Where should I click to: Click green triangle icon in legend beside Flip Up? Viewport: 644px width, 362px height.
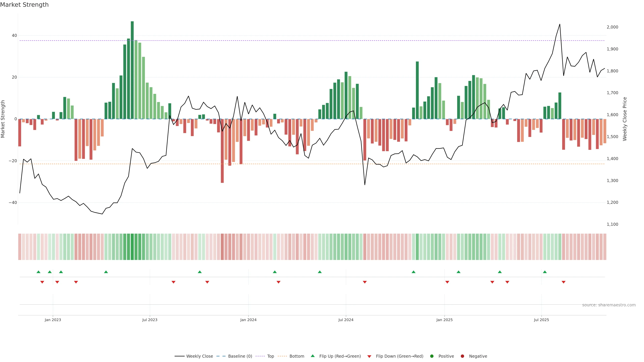click(x=312, y=356)
